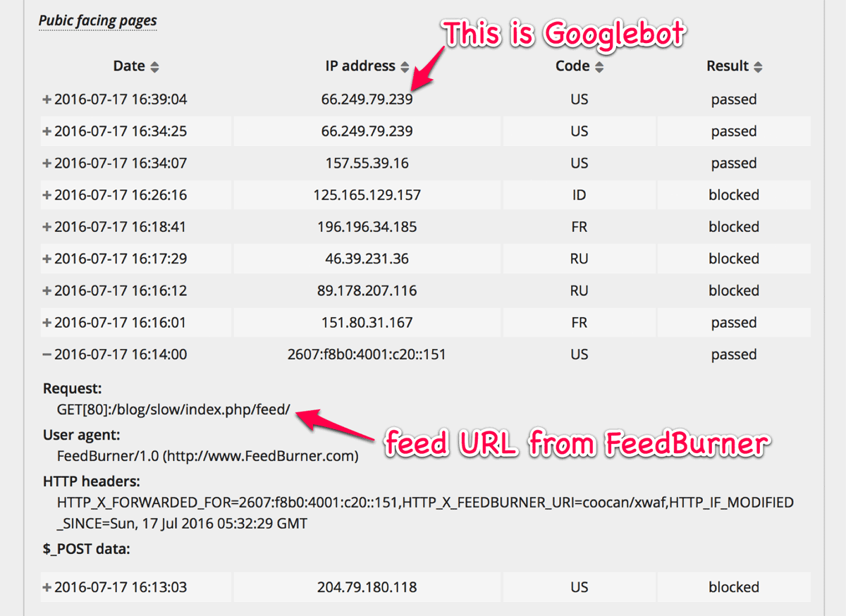
Task: Select IP address 46.39.231.36
Action: pyautogui.click(x=367, y=259)
